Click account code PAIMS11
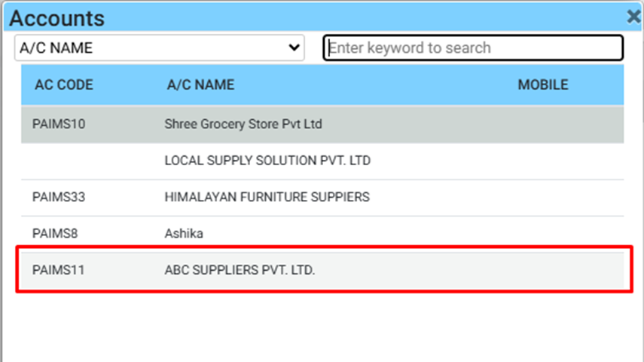The image size is (644, 362). 58,269
